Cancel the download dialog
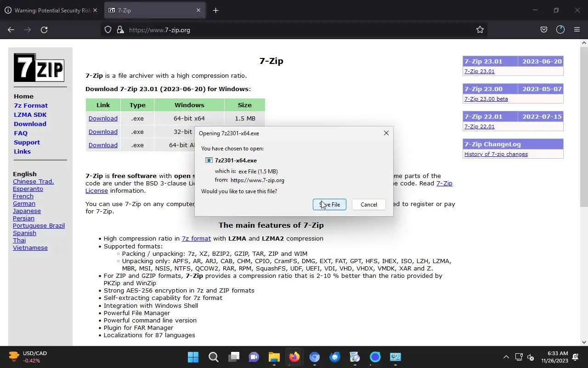The width and height of the screenshot is (588, 368). click(x=368, y=205)
